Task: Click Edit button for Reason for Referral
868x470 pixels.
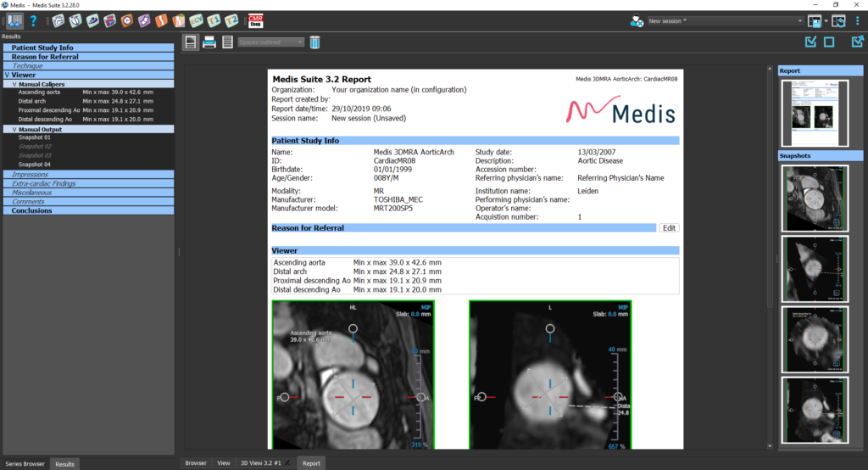Action: [x=669, y=228]
